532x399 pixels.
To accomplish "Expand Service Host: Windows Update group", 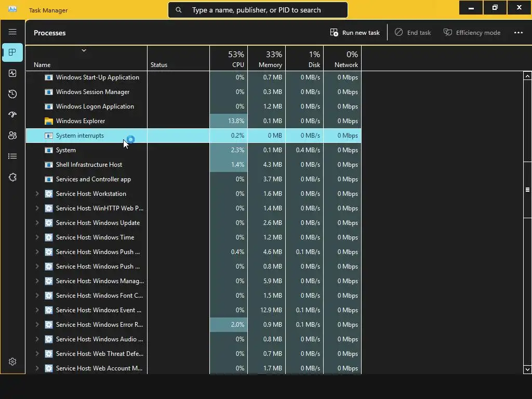I will click(37, 223).
